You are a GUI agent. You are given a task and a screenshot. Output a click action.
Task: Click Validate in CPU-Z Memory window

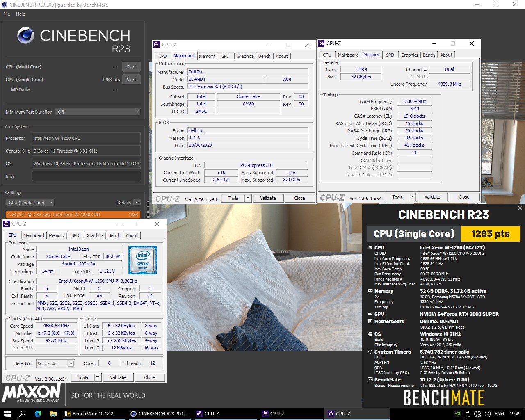(432, 197)
